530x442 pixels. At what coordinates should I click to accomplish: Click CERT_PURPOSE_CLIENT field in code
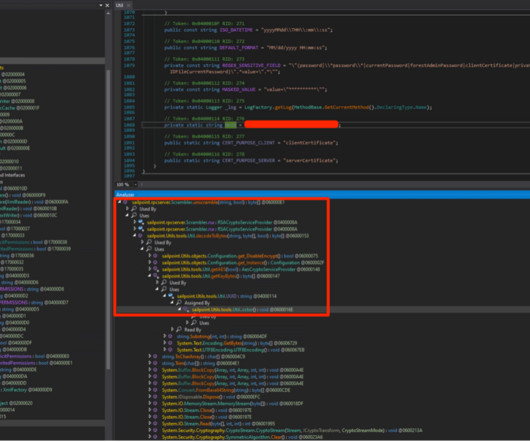[x=248, y=143]
